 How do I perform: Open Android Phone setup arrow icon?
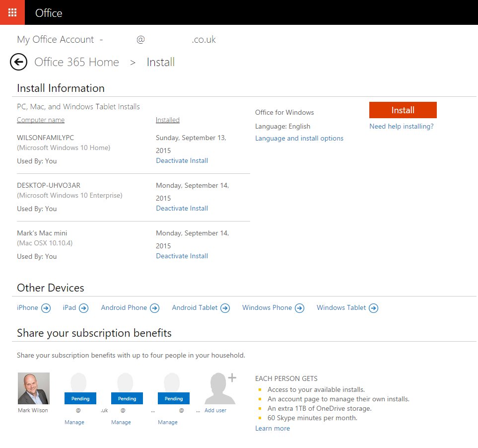pos(155,308)
